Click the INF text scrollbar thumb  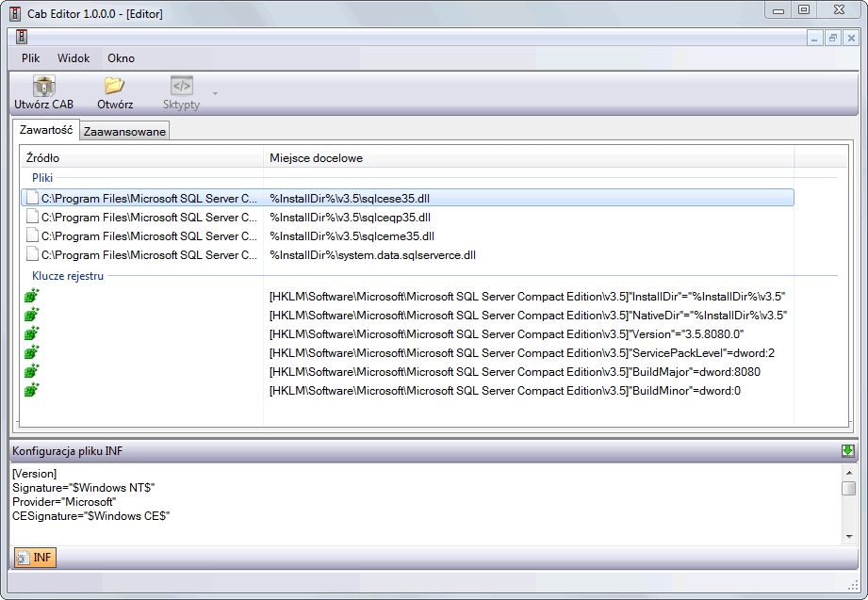[x=848, y=488]
